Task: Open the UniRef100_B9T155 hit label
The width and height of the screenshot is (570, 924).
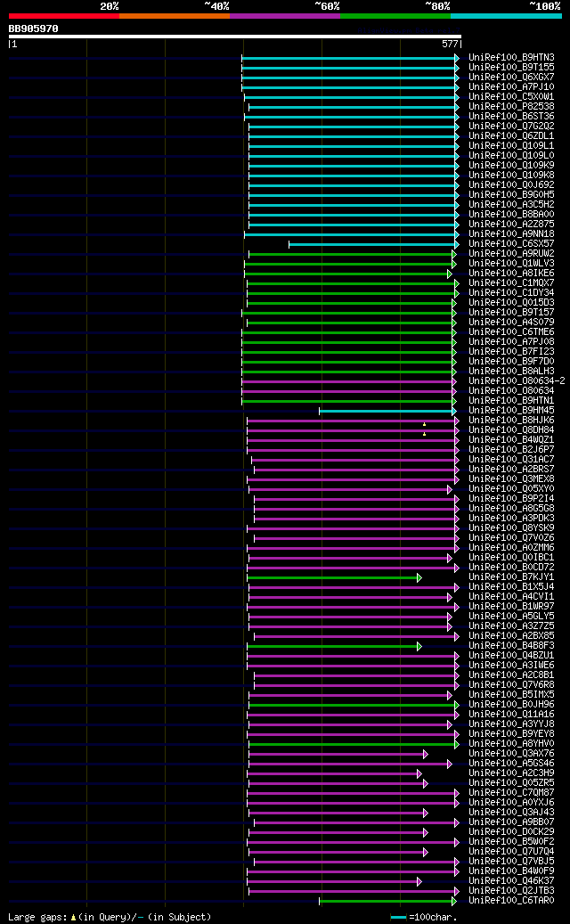Action: pyautogui.click(x=511, y=67)
